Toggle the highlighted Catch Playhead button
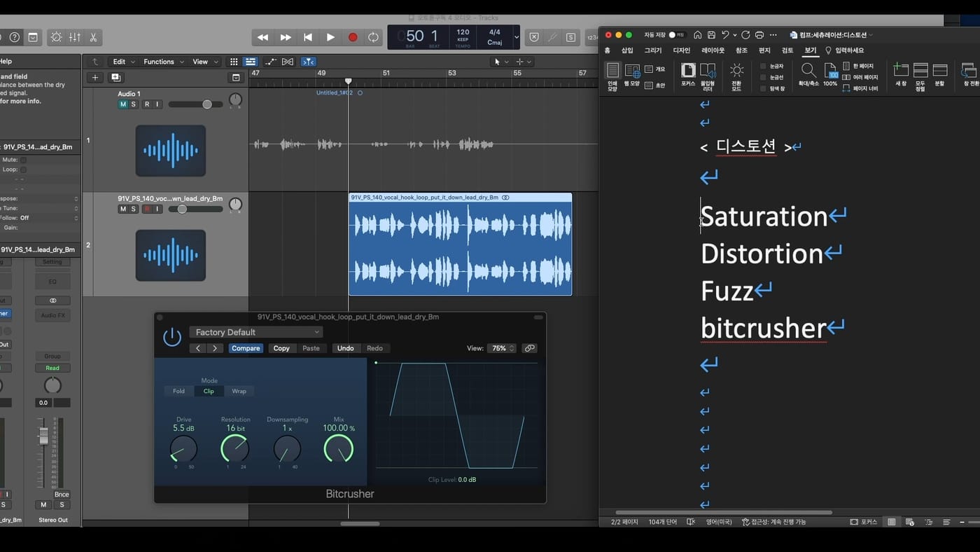Screen dimensions: 980x552 (309, 62)
